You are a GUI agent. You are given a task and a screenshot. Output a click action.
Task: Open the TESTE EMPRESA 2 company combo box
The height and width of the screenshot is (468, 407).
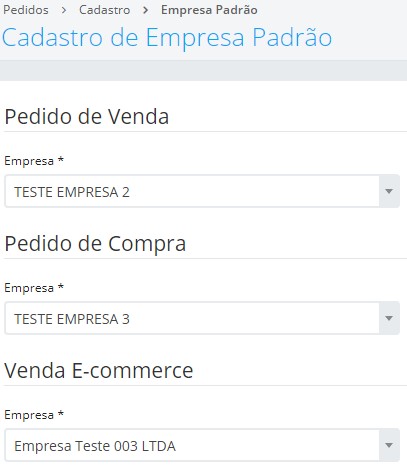click(202, 191)
